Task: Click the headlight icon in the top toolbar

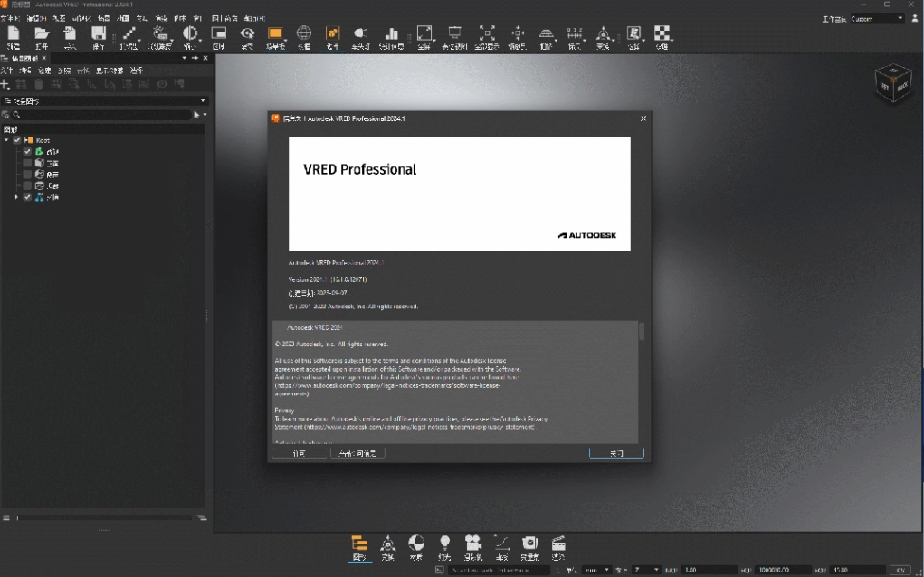Action: point(359,33)
